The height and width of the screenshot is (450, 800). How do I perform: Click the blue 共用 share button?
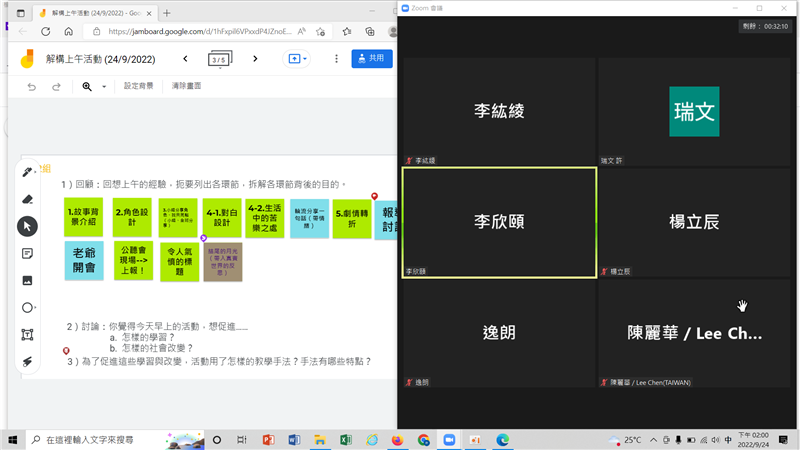(371, 59)
